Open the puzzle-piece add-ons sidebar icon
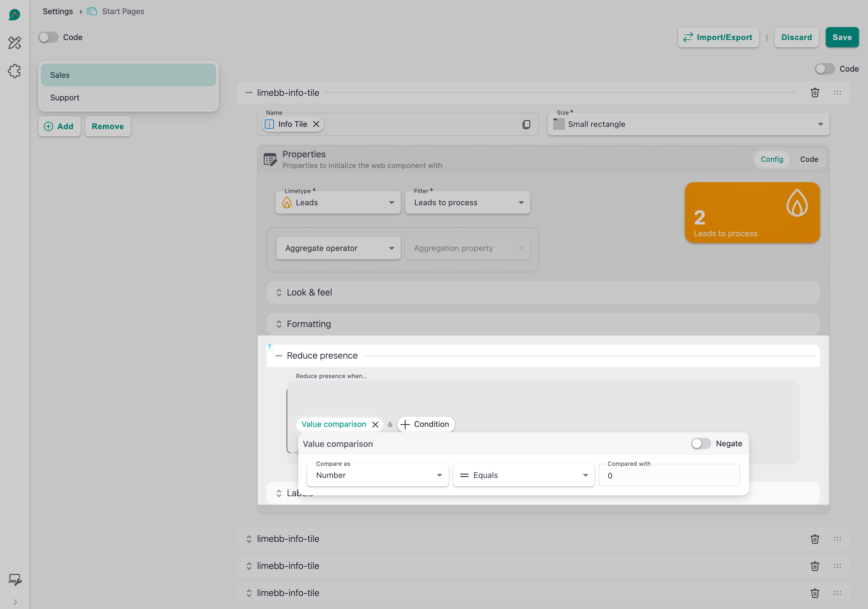This screenshot has height=609, width=868. [14, 71]
